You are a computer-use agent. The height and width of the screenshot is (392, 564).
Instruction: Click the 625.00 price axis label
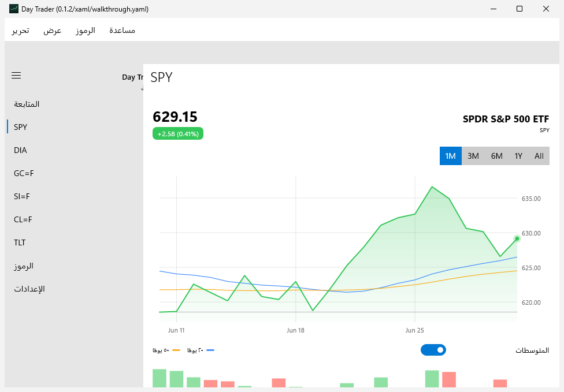coord(531,268)
